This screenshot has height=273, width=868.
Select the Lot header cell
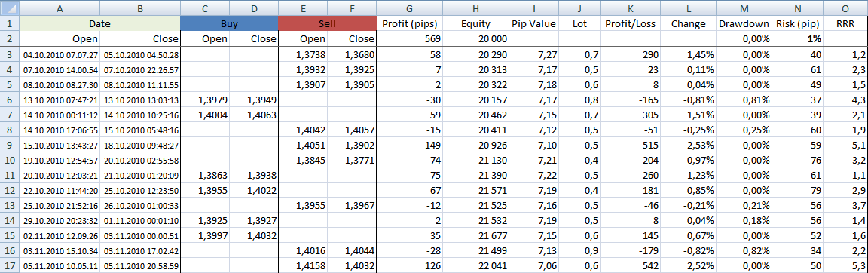(579, 24)
